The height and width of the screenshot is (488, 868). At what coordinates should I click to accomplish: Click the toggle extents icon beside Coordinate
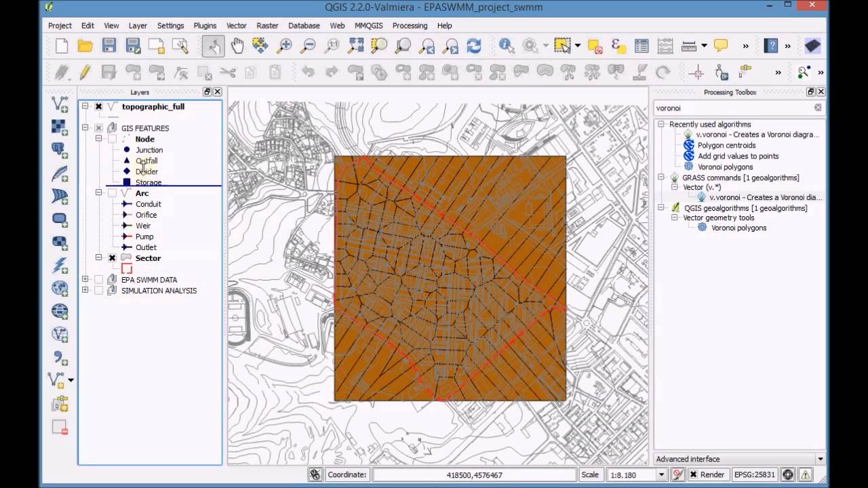click(x=315, y=474)
